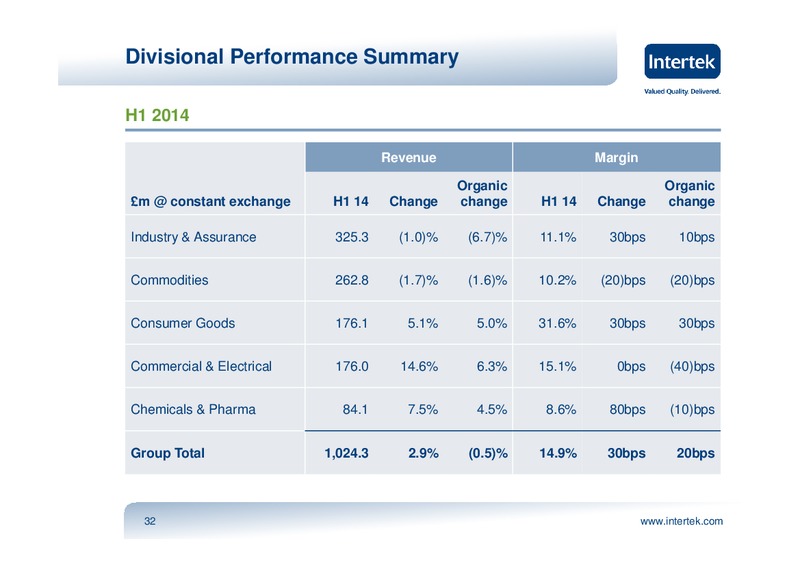Screen dimensions: 800x565
Task: Click margin change 80bps
Action: tap(628, 410)
